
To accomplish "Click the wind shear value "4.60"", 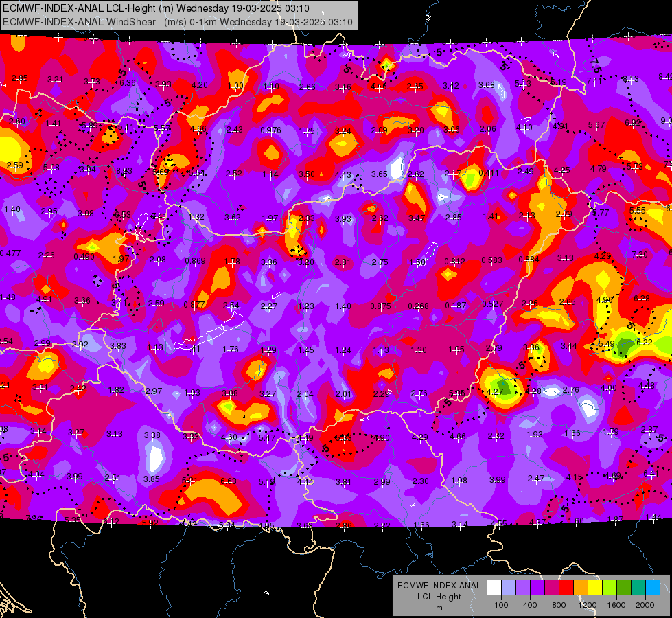I will pyautogui.click(x=229, y=437).
